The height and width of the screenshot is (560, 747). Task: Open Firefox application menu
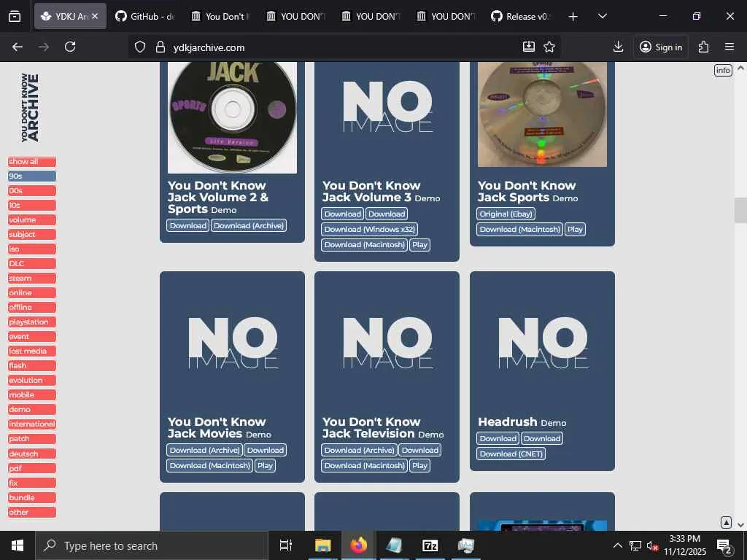click(729, 47)
